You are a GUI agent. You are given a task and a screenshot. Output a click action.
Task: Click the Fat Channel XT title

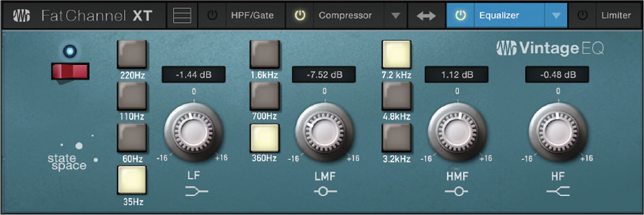(97, 16)
